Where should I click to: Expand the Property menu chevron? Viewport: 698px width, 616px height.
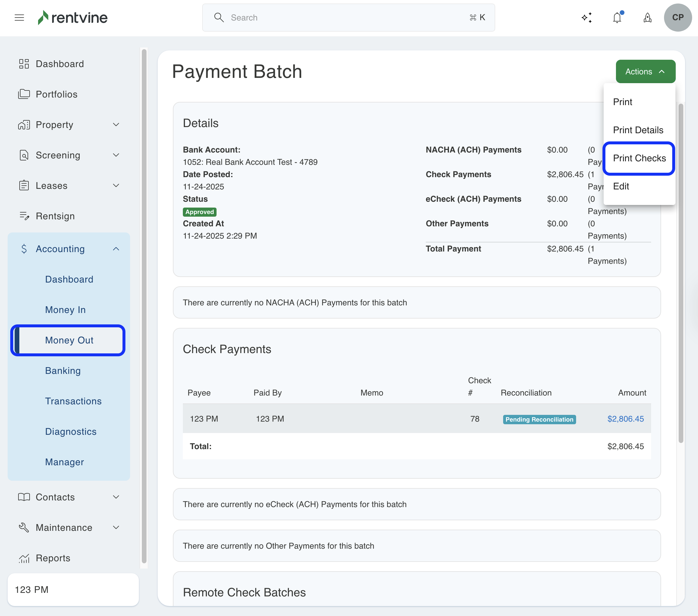pos(116,124)
